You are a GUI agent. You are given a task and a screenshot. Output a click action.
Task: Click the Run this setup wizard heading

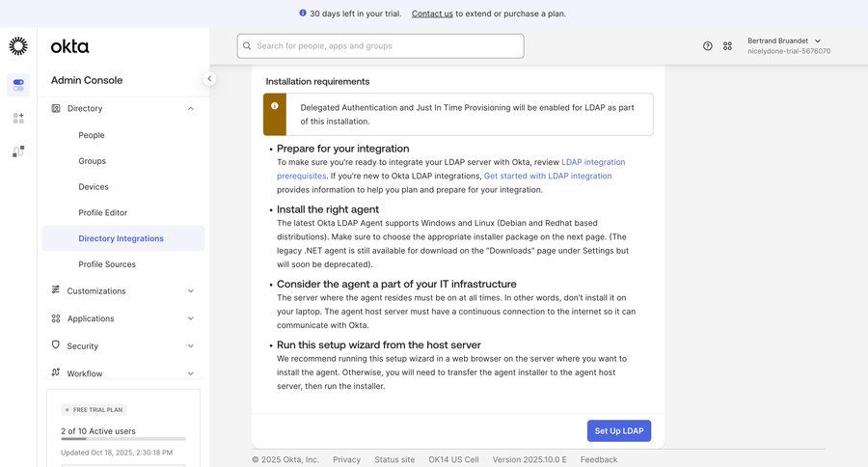379,344
